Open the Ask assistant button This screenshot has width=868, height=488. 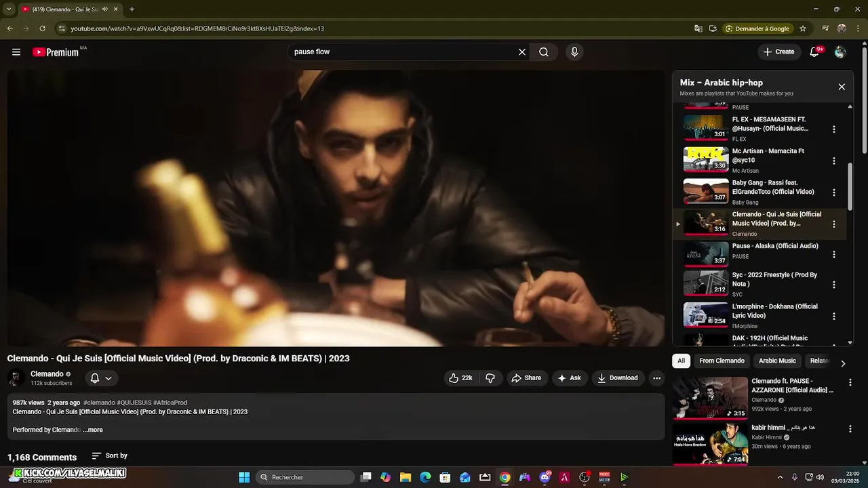(x=569, y=378)
